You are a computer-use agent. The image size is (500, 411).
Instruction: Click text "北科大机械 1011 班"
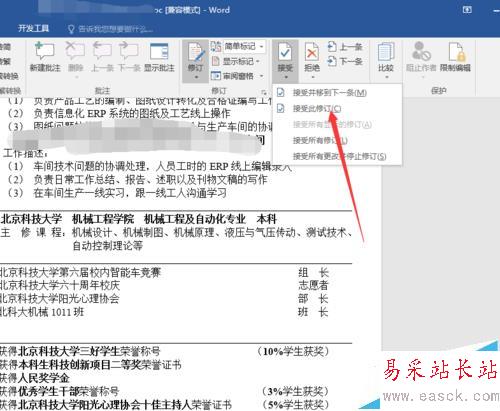click(x=42, y=312)
